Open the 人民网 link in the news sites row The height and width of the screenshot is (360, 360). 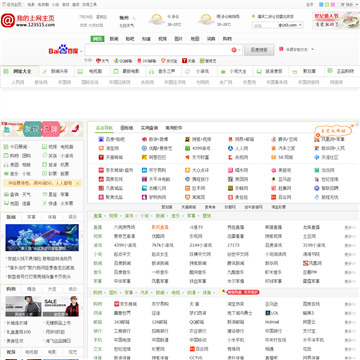point(18,82)
